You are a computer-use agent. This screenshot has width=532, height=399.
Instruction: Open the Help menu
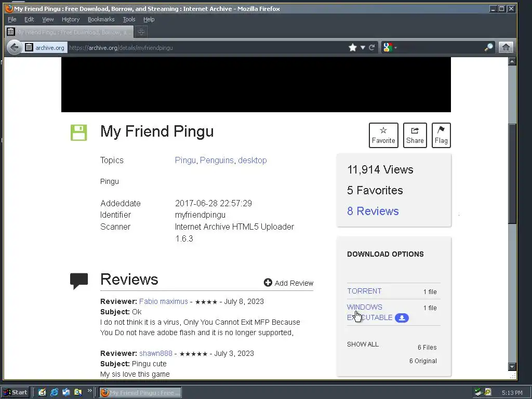coord(149,19)
